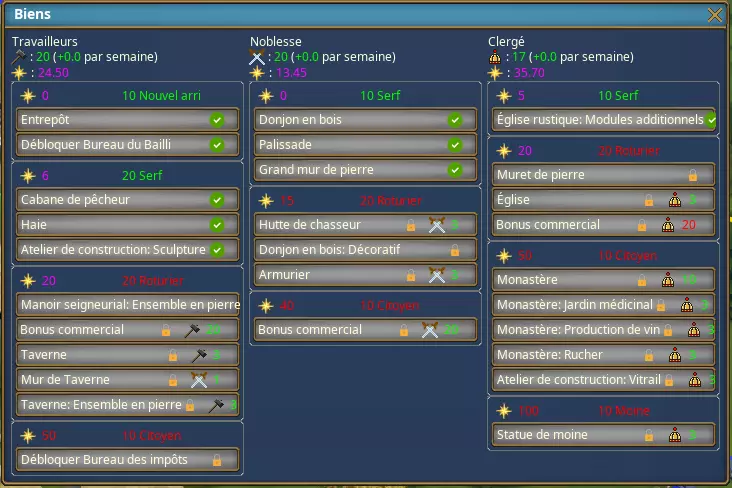Click lock icon on Muret de pierre
The width and height of the screenshot is (732, 488).
[693, 175]
